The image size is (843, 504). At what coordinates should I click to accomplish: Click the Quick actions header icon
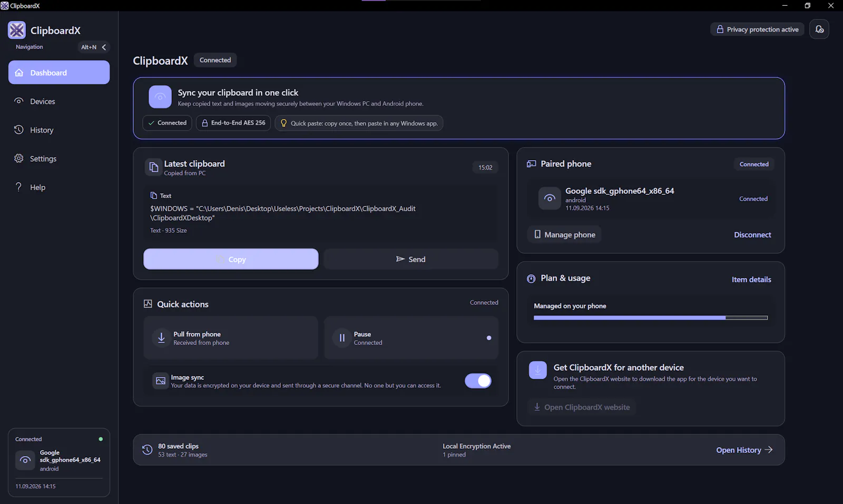click(x=148, y=304)
